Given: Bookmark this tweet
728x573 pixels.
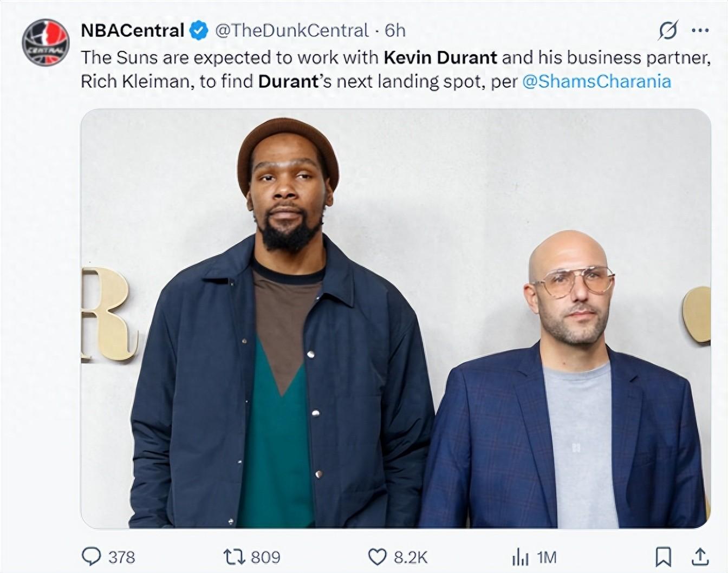Looking at the screenshot, I should [x=663, y=556].
